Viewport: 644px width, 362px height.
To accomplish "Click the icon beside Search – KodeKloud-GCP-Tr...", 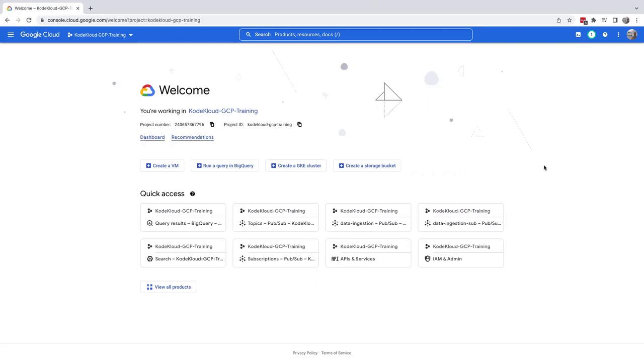I will [x=149, y=259].
